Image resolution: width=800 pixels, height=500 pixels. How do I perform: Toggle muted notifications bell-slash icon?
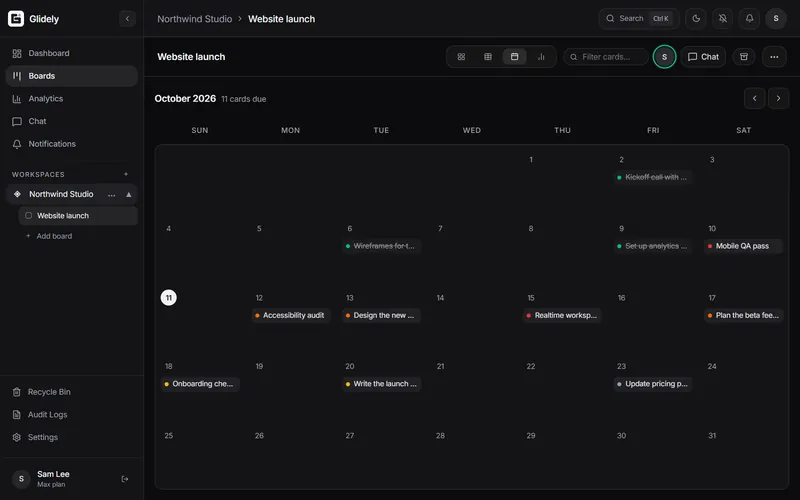click(x=722, y=18)
